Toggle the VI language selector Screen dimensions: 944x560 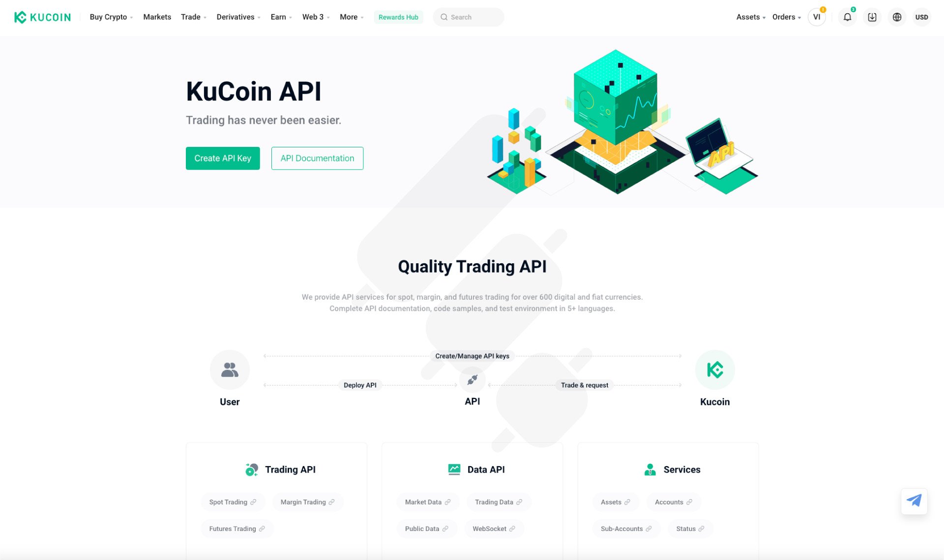(816, 17)
